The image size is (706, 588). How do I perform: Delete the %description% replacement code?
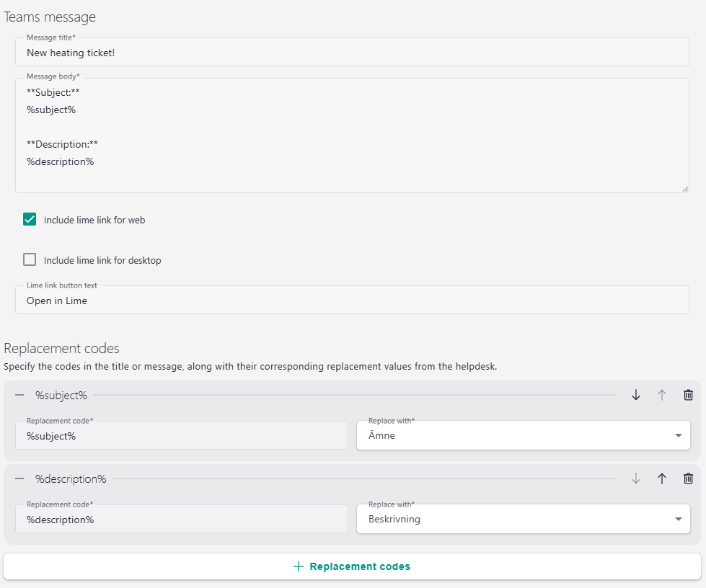689,478
